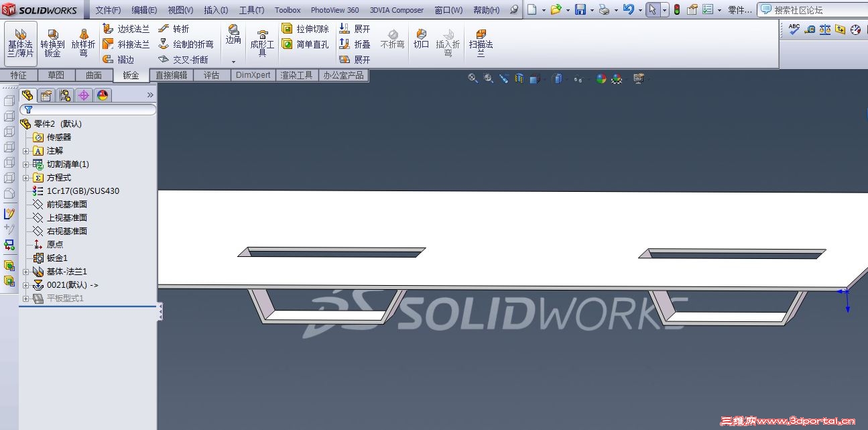Open the ConfigurationManager tab icon
The width and height of the screenshot is (868, 430).
click(x=64, y=95)
